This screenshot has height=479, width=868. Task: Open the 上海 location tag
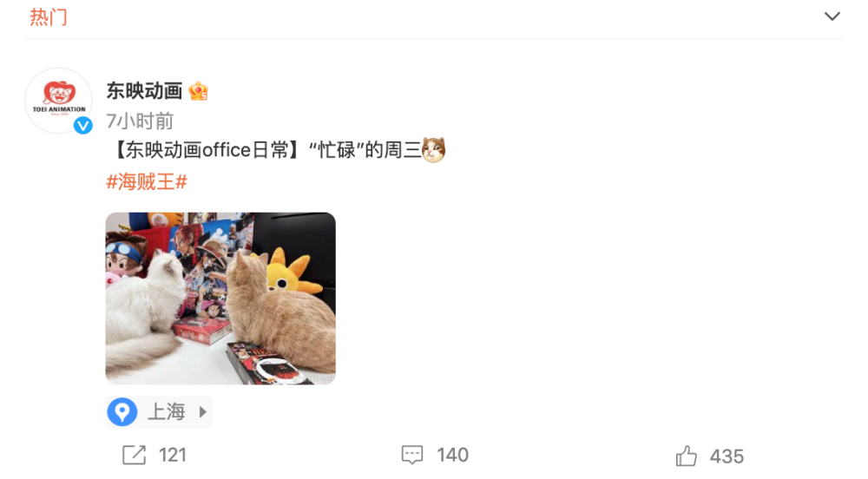166,412
